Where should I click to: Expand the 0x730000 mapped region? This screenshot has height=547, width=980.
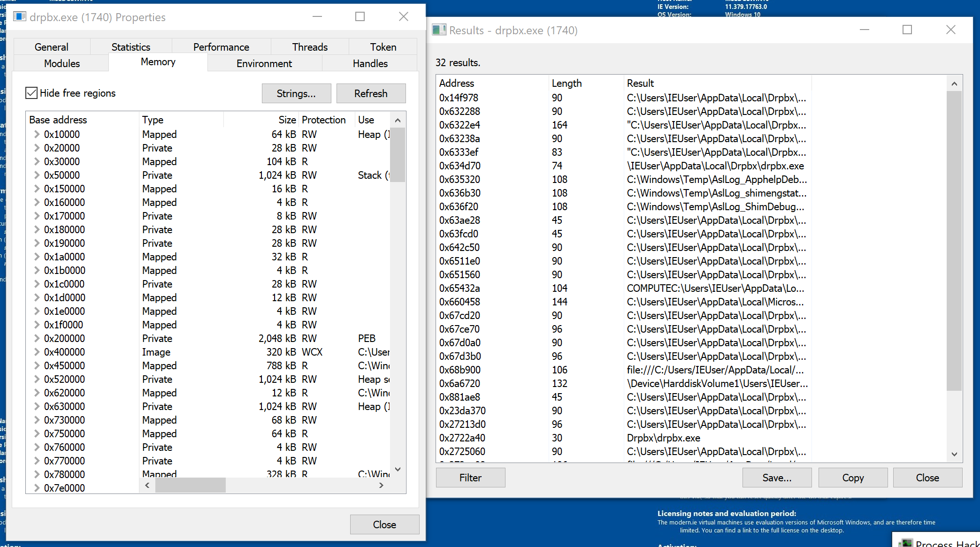point(36,420)
